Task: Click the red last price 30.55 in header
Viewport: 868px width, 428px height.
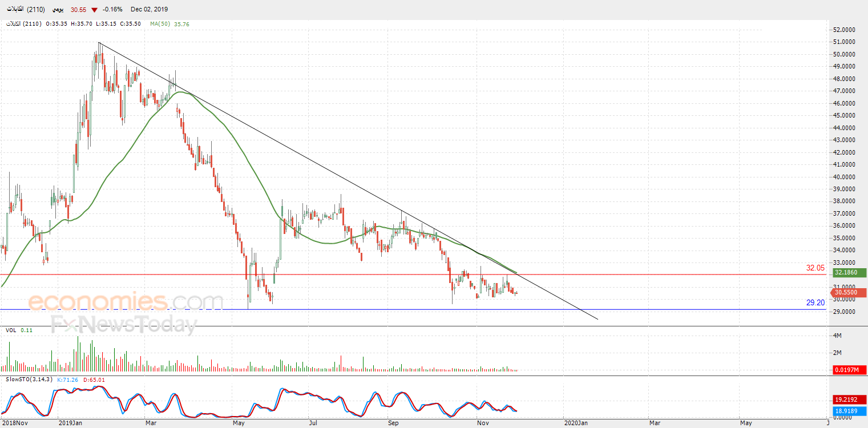Action: coord(79,10)
